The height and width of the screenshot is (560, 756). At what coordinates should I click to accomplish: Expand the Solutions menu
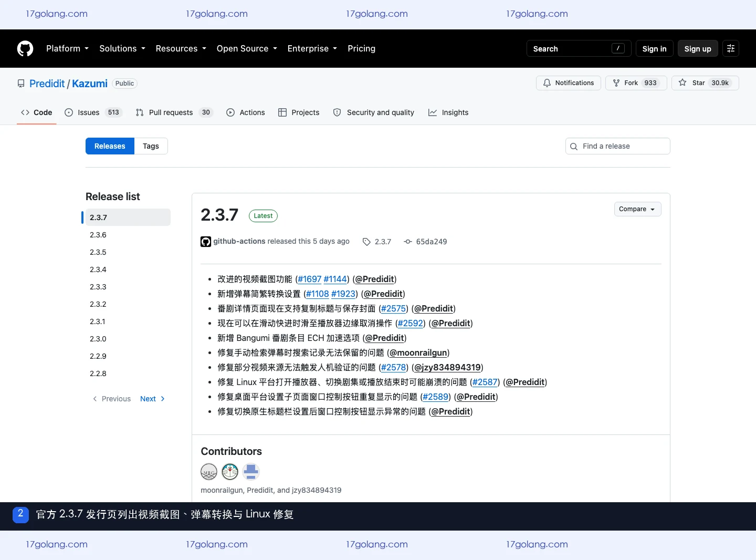[x=122, y=48]
